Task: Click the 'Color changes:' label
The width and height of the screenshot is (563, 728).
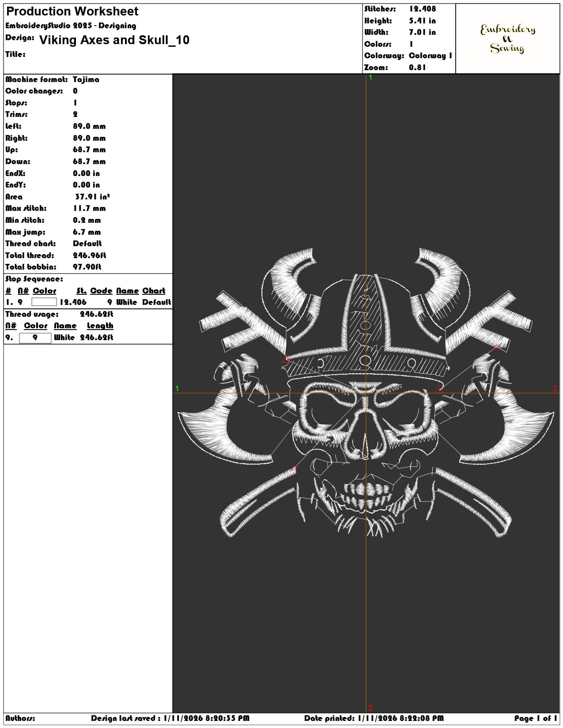Action: pyautogui.click(x=34, y=91)
